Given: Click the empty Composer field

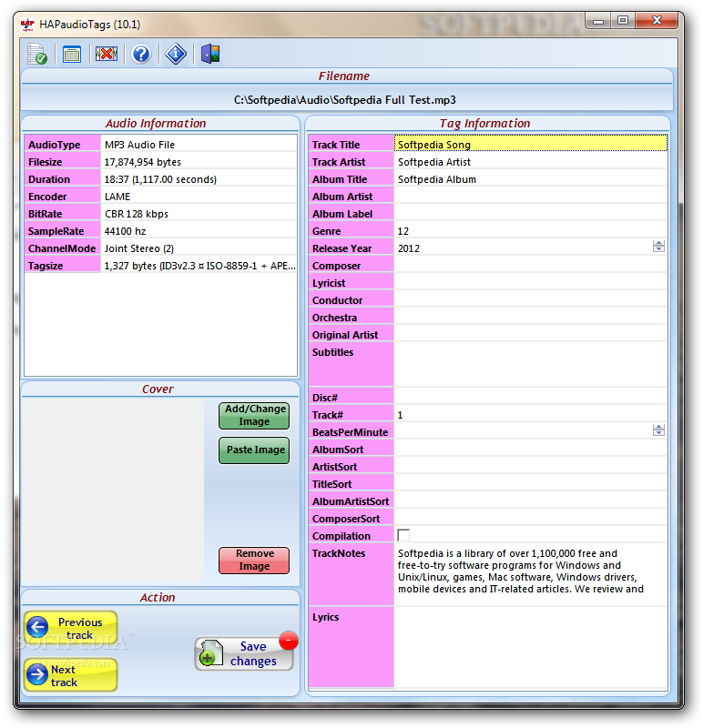Looking at the screenshot, I should [x=530, y=265].
